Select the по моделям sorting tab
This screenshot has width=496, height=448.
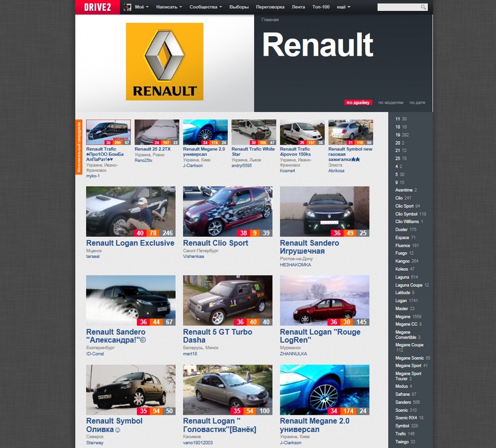click(391, 102)
